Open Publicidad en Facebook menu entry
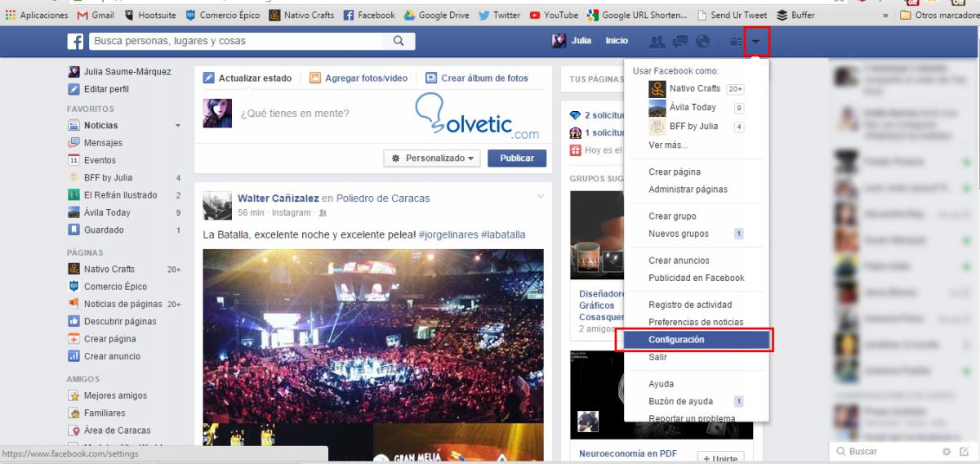The width and height of the screenshot is (980, 464). point(697,278)
